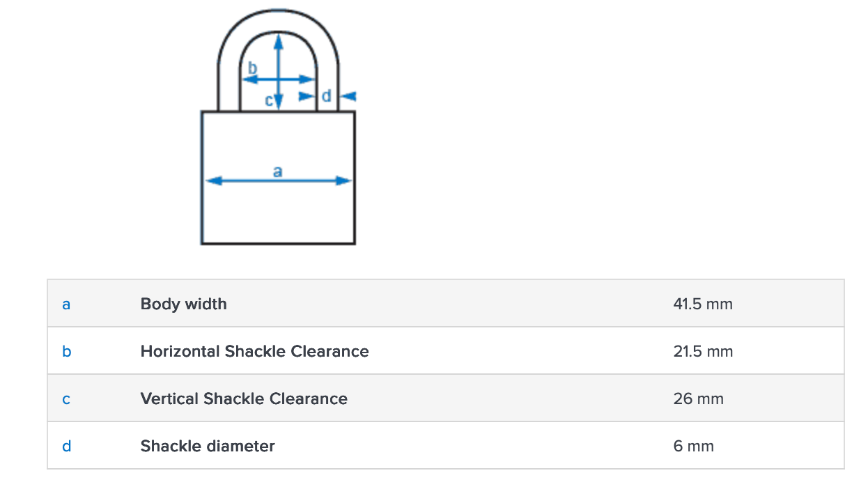The height and width of the screenshot is (496, 868).
Task: Click the 'd' label in diagram
Action: (326, 95)
